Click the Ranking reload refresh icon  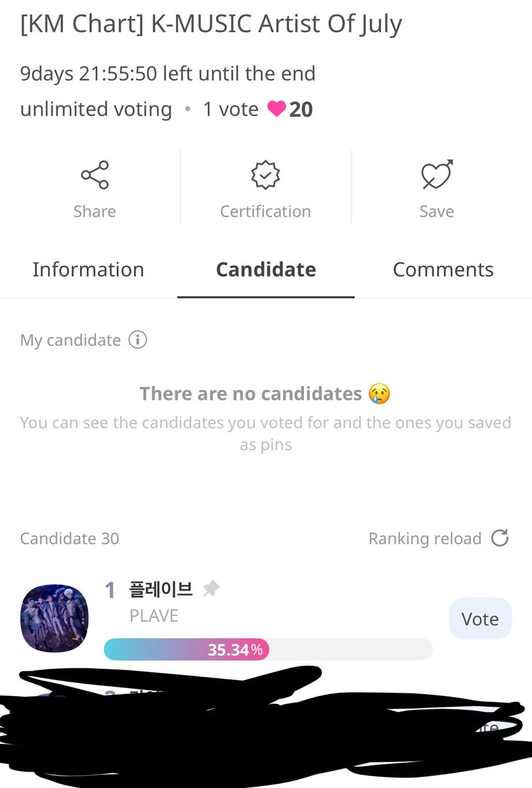click(x=500, y=538)
